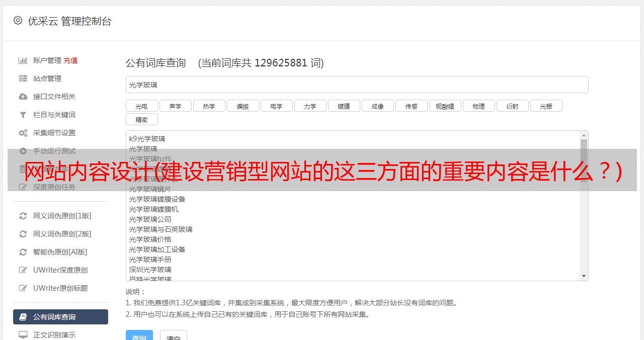The image size is (644, 340).
Task: Choose the 热学 tag button
Action: [209, 106]
